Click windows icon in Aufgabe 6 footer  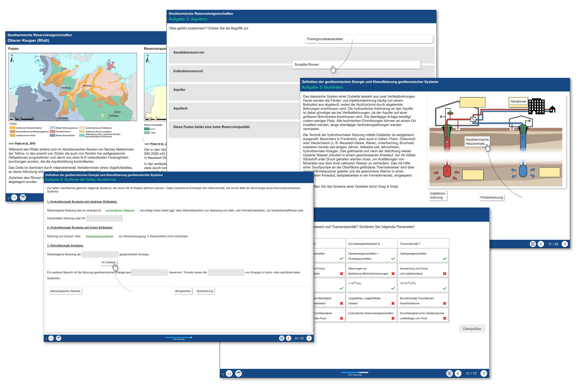59,338
